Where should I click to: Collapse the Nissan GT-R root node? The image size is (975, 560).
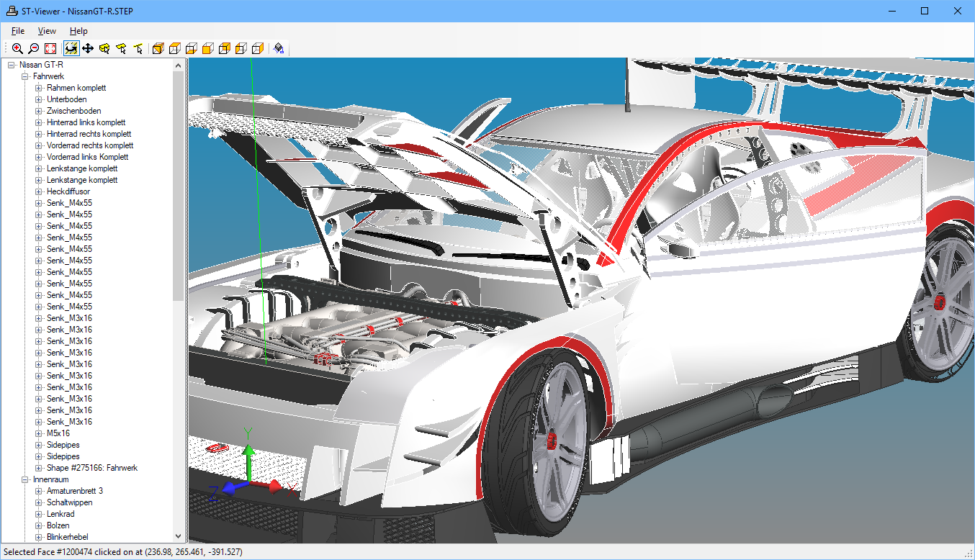click(11, 65)
